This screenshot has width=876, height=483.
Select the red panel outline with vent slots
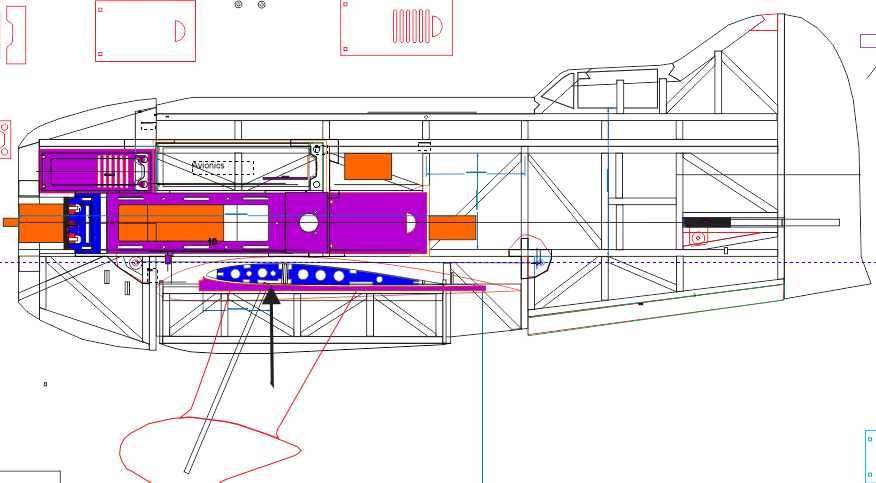point(397,27)
